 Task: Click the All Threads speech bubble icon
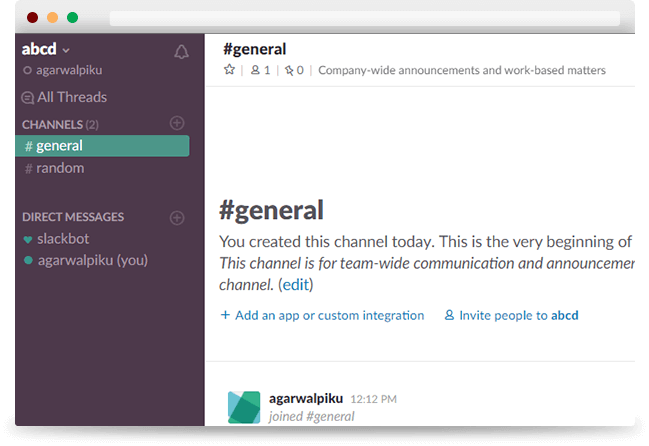click(x=27, y=98)
